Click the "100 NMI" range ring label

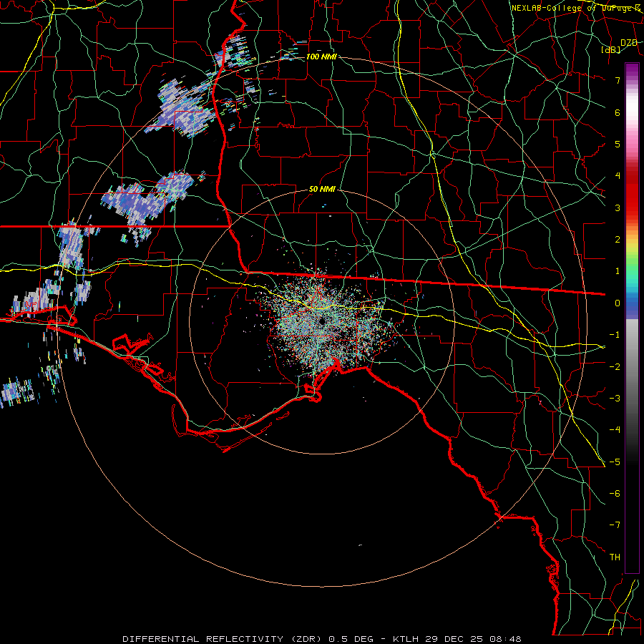[321, 57]
